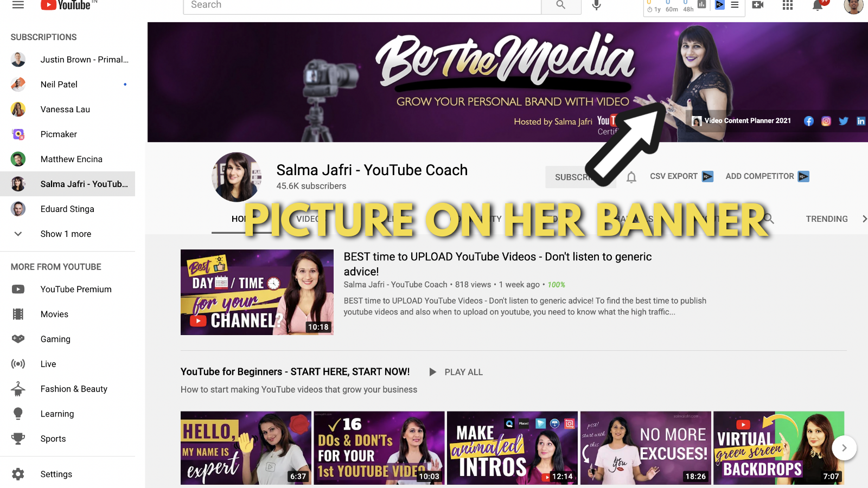The image size is (868, 488).
Task: Start voice search with microphone
Action: [596, 5]
